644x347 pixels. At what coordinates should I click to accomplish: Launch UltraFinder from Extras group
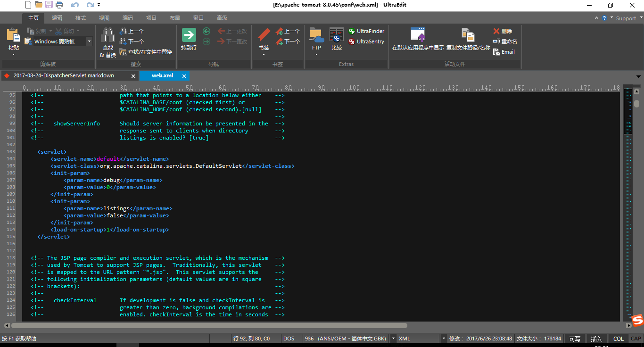pos(366,31)
